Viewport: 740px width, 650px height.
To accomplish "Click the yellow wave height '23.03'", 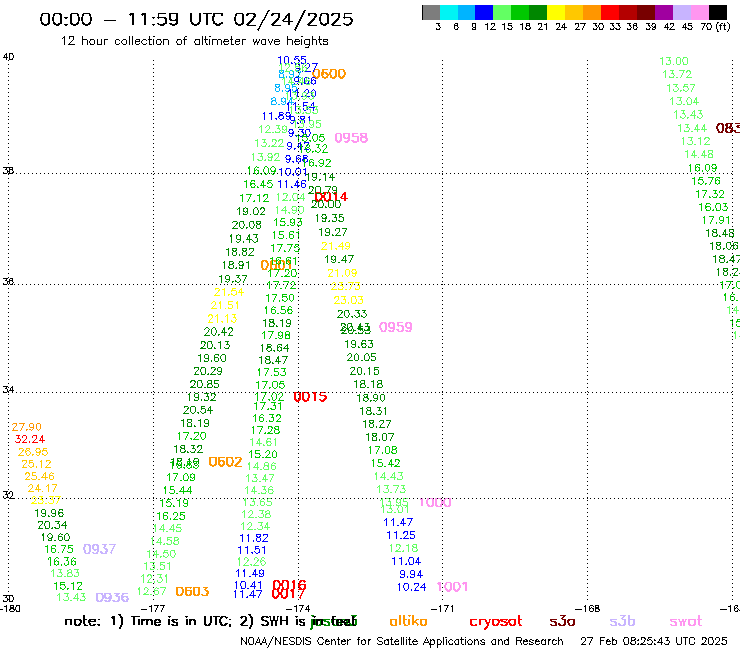I will click(x=348, y=300).
